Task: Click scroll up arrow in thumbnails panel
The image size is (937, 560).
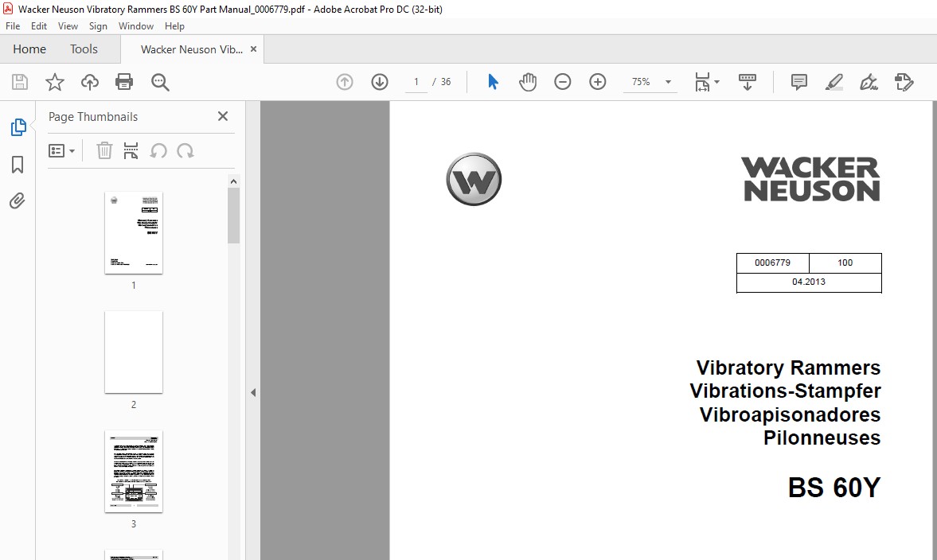Action: coord(233,181)
